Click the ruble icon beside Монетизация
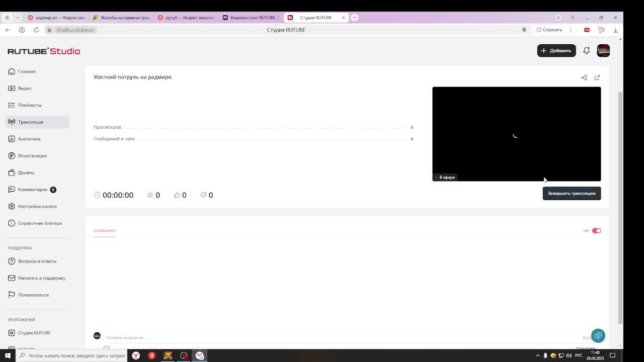The image size is (644, 362). (x=12, y=156)
